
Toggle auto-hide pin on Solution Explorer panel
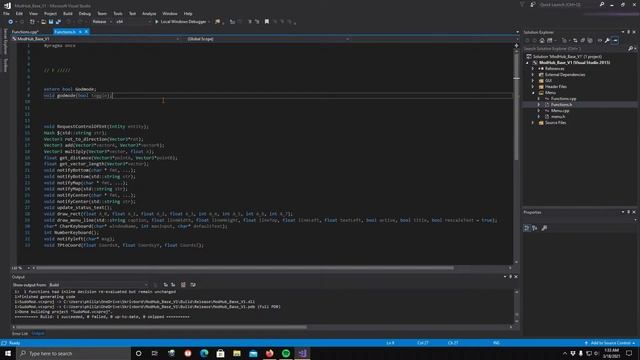[x=629, y=32]
